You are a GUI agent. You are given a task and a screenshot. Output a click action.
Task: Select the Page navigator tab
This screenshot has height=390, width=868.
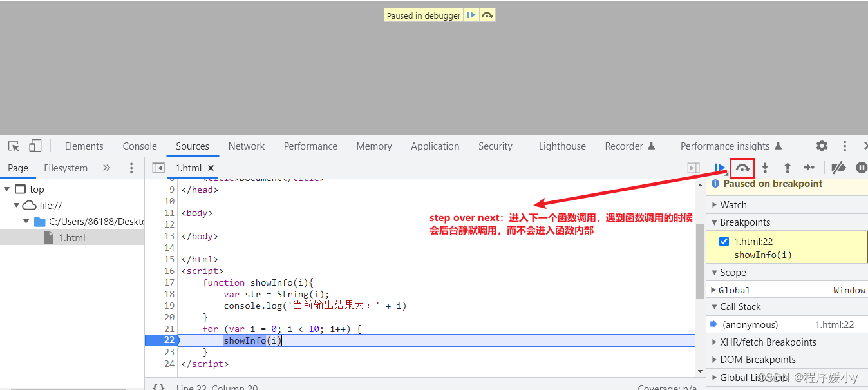[18, 168]
